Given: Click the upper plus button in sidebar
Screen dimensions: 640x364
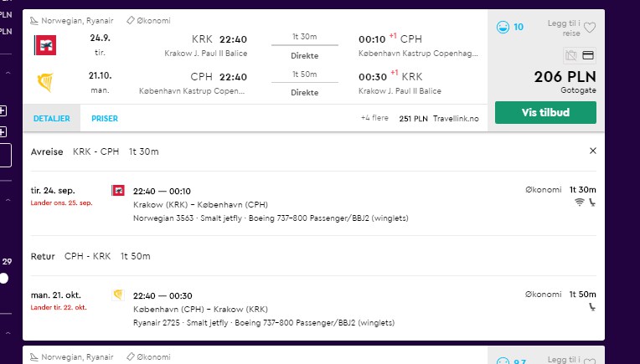Looking at the screenshot, I should click(x=3, y=110).
